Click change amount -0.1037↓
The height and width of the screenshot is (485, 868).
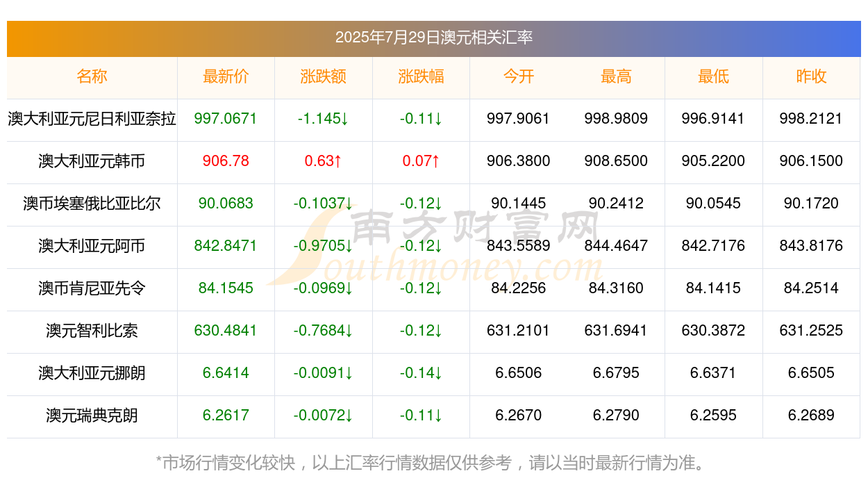pyautogui.click(x=324, y=204)
